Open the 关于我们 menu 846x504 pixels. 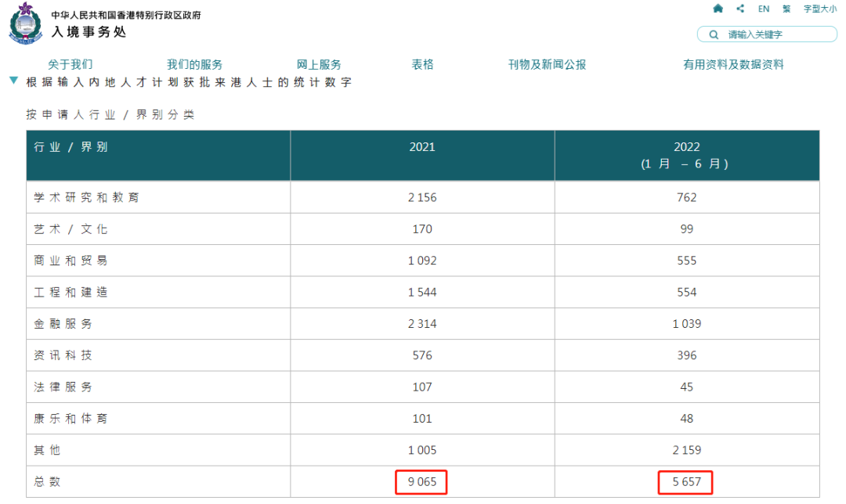[x=70, y=65]
